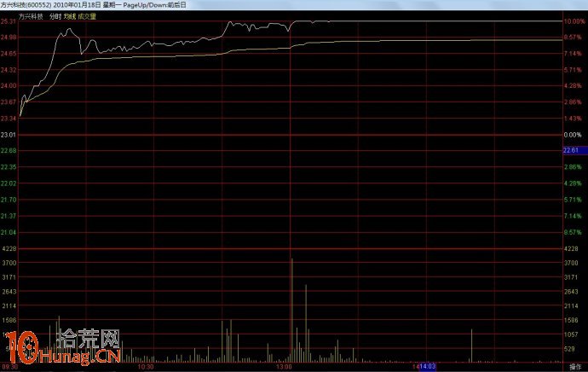This screenshot has height=372, width=588.
Task: Click the 3700 volume label on right axis
Action: (x=571, y=263)
